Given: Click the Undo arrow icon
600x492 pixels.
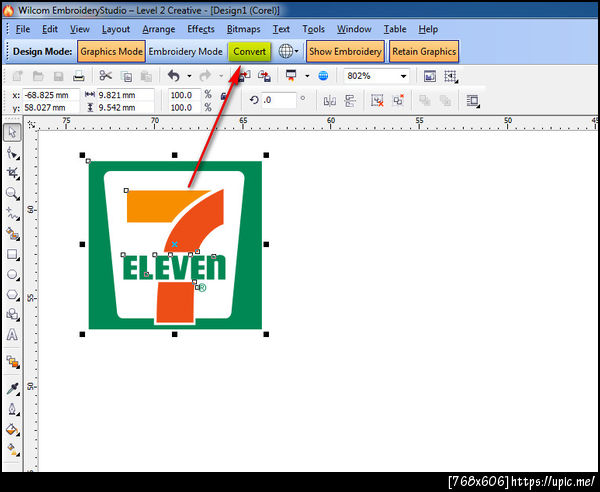Looking at the screenshot, I should [x=174, y=76].
